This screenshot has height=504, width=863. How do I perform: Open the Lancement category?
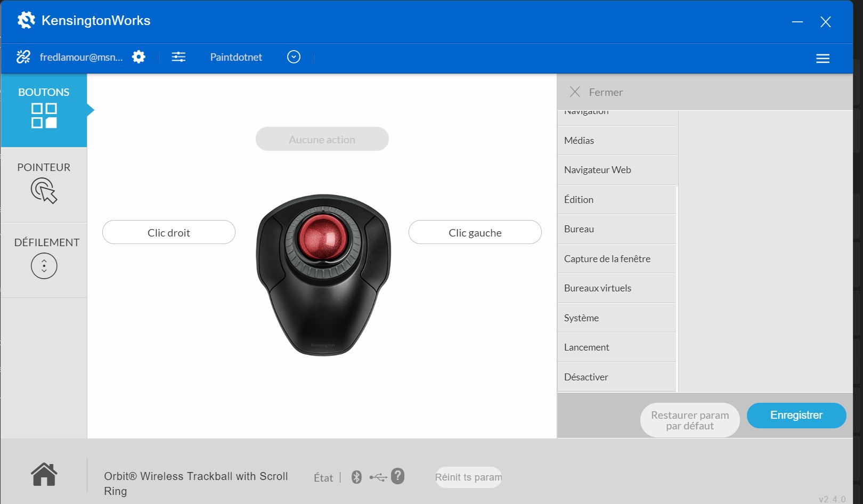coord(617,347)
